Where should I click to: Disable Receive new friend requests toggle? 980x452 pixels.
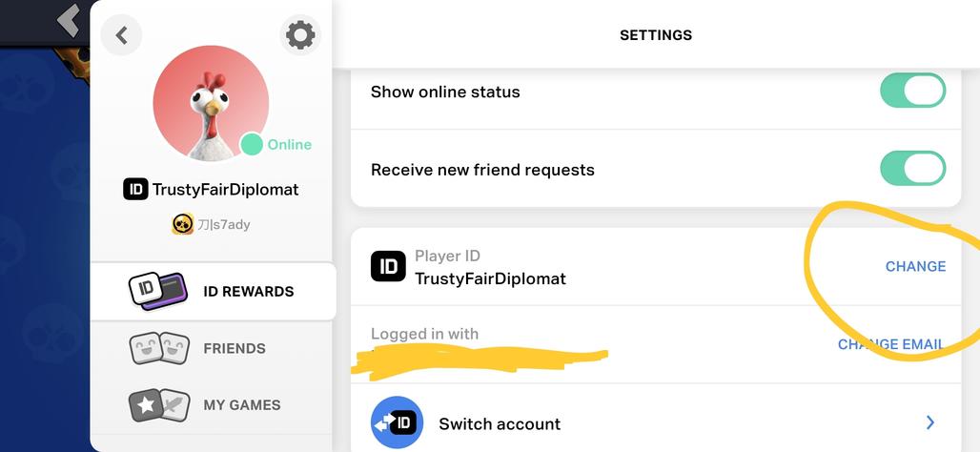pos(912,170)
